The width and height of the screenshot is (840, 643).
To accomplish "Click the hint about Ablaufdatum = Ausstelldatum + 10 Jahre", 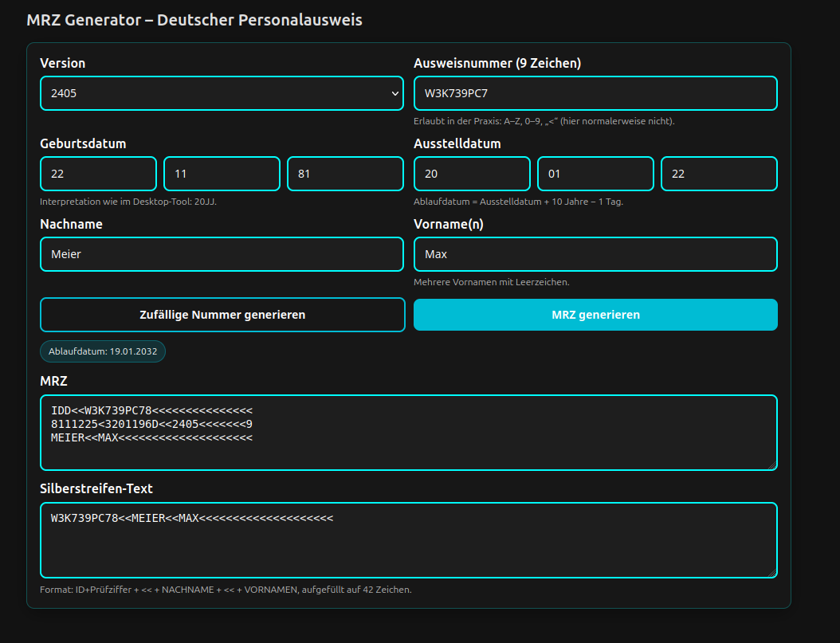I will coord(518,202).
